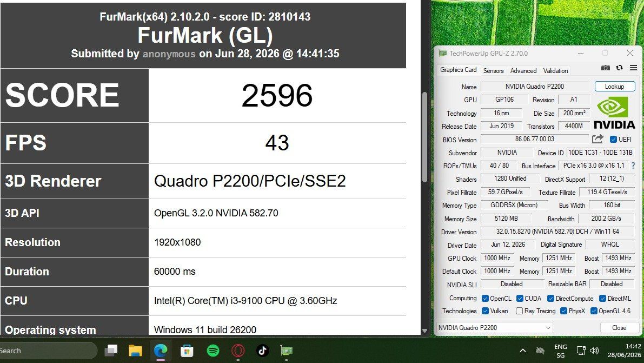The image size is (644, 363).
Task: Open Microsoft Store from the taskbar
Action: [187, 351]
